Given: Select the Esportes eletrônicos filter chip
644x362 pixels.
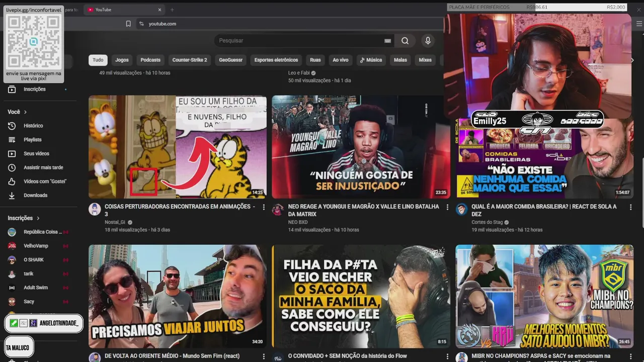Looking at the screenshot, I should [276, 60].
